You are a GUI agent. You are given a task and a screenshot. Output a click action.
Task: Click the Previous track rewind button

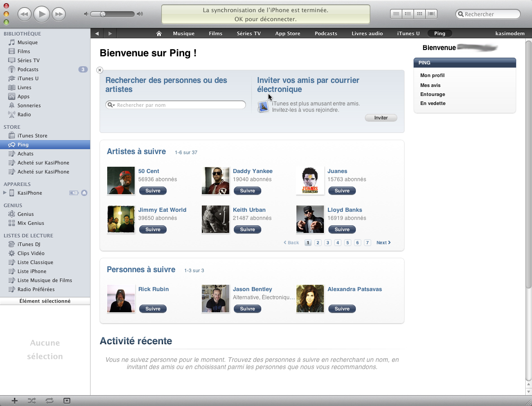point(24,14)
